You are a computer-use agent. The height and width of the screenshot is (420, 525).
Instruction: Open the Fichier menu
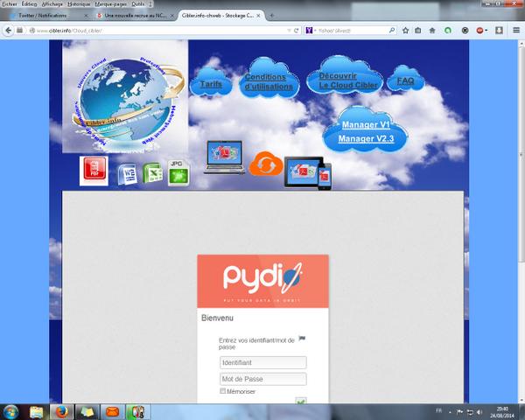pyautogui.click(x=10, y=4)
